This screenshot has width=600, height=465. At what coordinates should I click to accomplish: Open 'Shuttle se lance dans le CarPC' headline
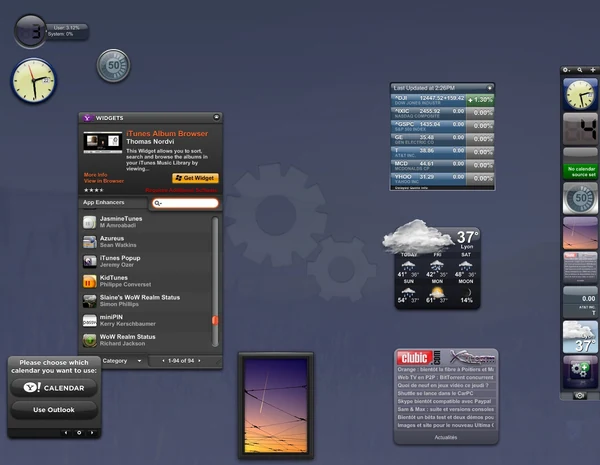(445, 393)
